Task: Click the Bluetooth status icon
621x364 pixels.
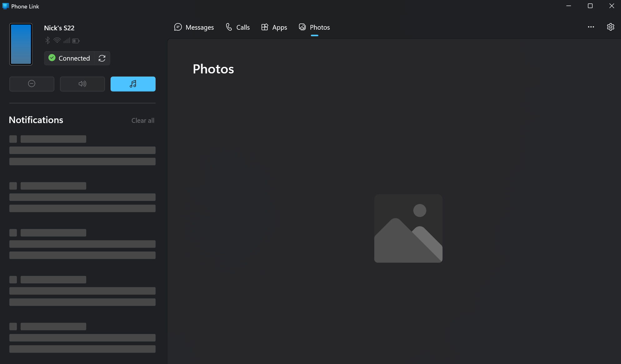Action: 47,41
